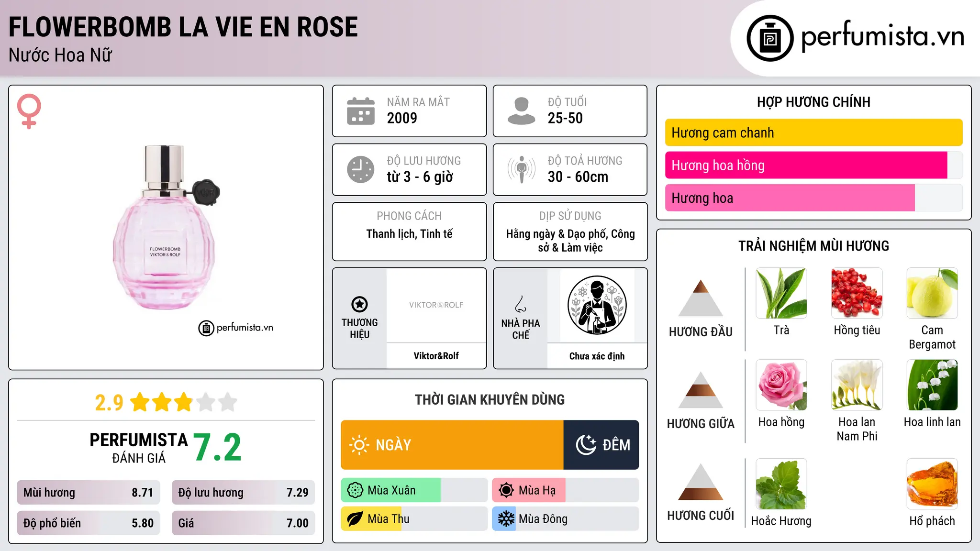Click the dark Đêm time bar
The width and height of the screenshot is (980, 551).
(x=601, y=445)
